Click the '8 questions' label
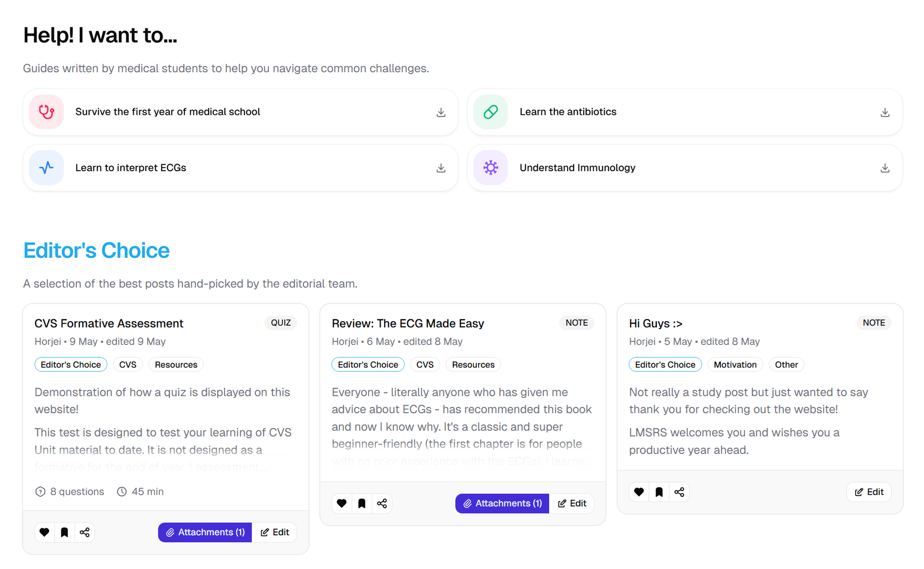 [70, 492]
